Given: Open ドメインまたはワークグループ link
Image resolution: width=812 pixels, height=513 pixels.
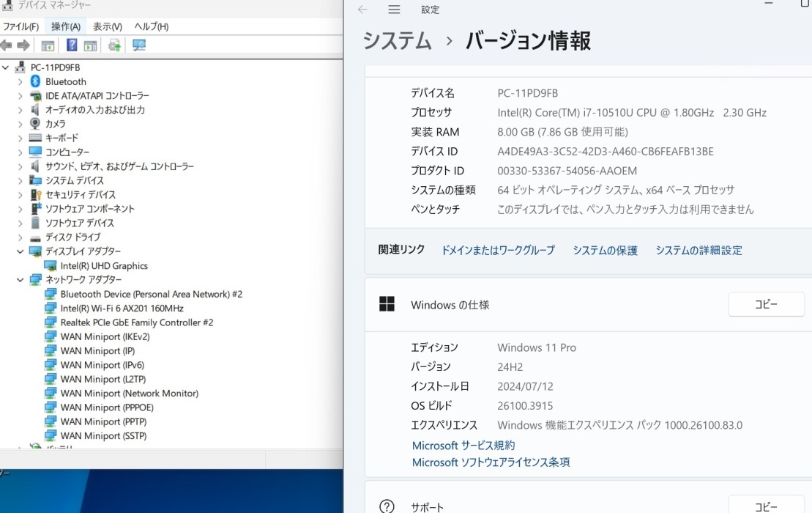Looking at the screenshot, I should click(498, 251).
